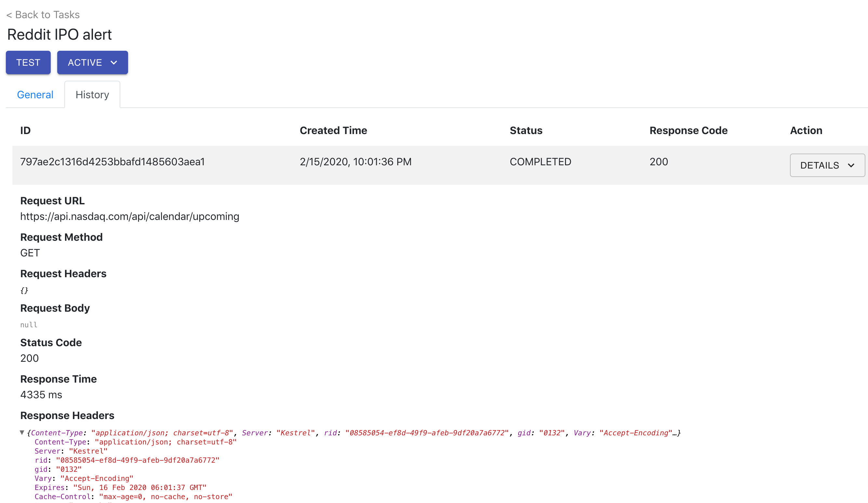
Task: Click the TEST button
Action: coord(28,62)
